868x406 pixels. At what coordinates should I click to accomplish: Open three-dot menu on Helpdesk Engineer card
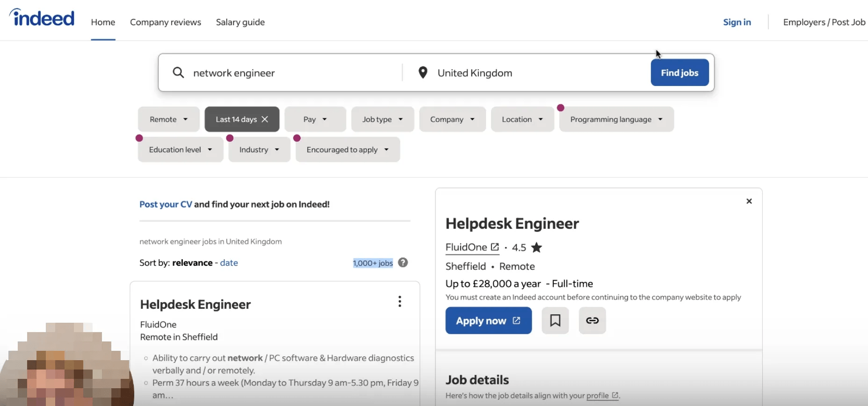coord(399,301)
